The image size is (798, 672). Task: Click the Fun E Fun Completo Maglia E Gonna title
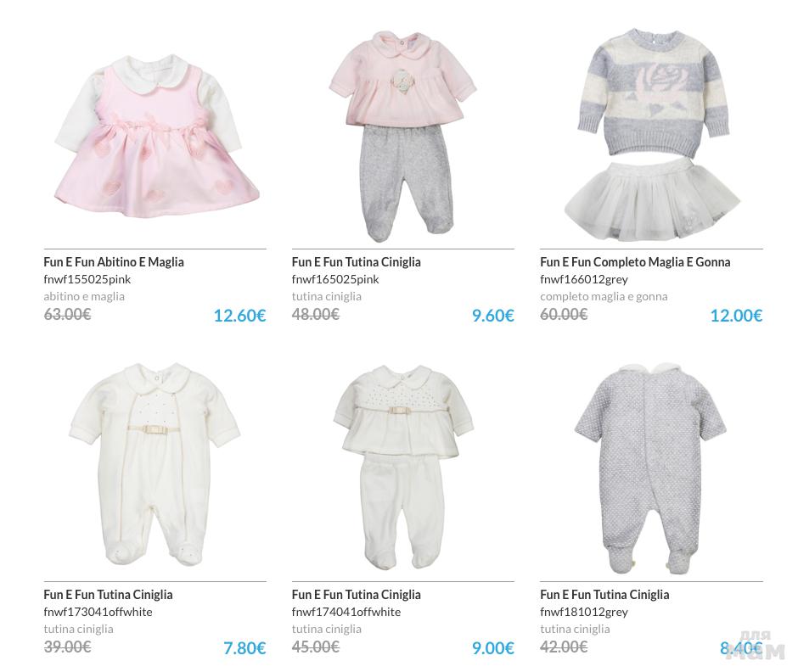pyautogui.click(x=635, y=262)
